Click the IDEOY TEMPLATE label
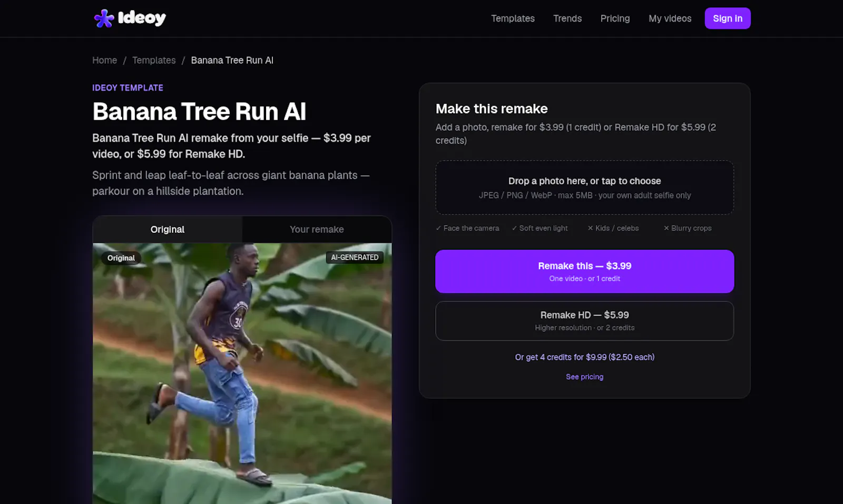Screen dimensions: 843x504 click(x=128, y=87)
